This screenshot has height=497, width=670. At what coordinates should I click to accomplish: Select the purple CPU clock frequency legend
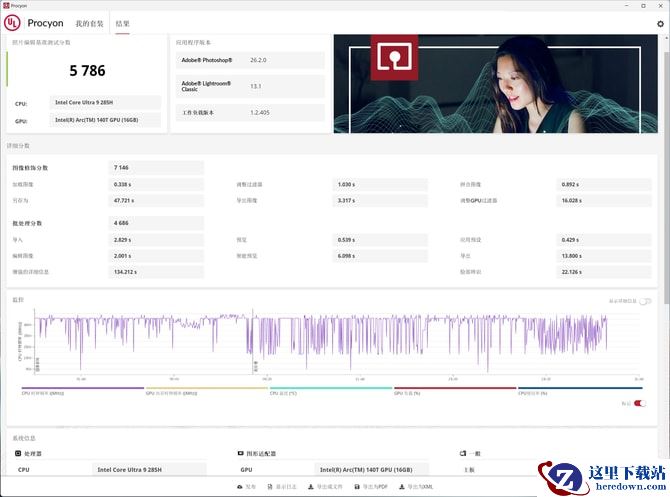point(82,391)
